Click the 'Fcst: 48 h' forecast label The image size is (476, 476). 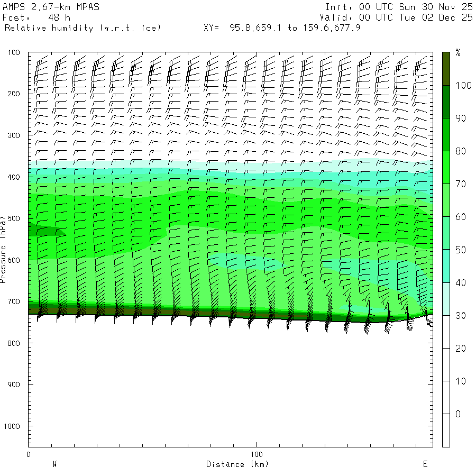[36, 17]
